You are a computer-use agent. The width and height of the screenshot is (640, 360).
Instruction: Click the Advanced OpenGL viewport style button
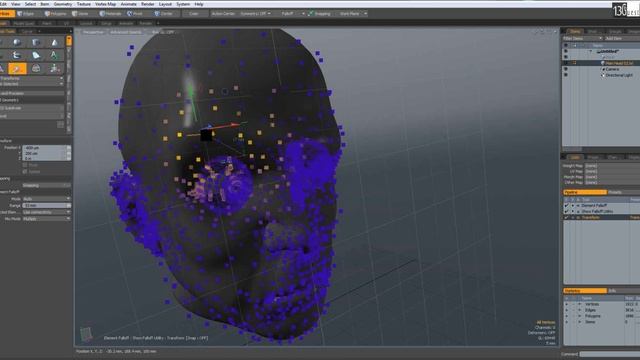126,32
